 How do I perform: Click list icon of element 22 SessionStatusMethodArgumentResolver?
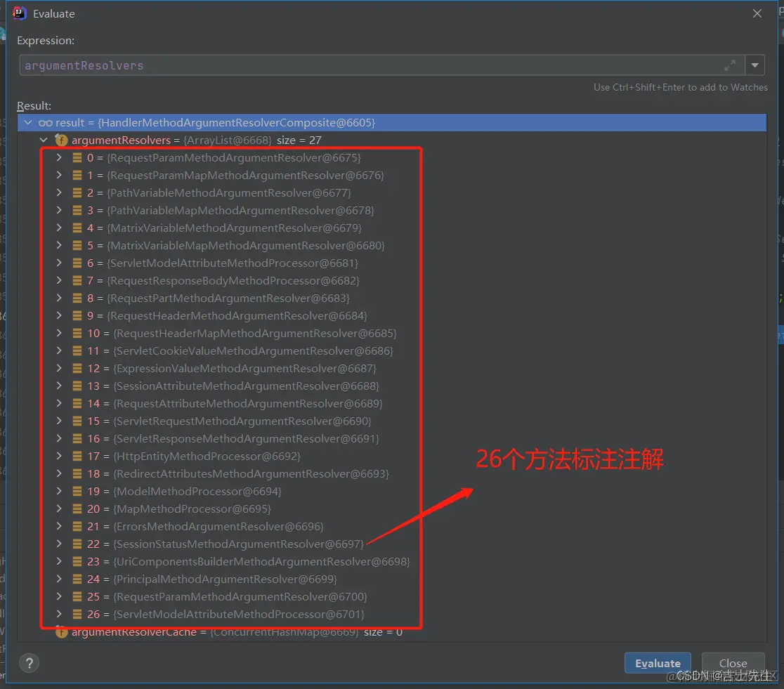coord(77,544)
